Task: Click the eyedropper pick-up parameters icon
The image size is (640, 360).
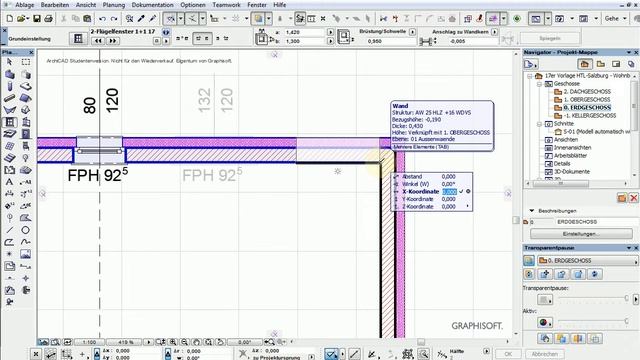Action: coord(141,19)
